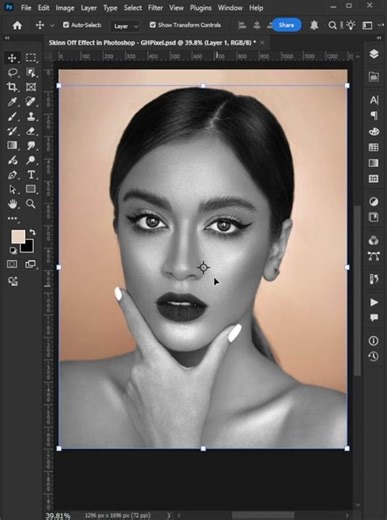Open the Filter menu
The image size is (387, 520).
coord(155,8)
